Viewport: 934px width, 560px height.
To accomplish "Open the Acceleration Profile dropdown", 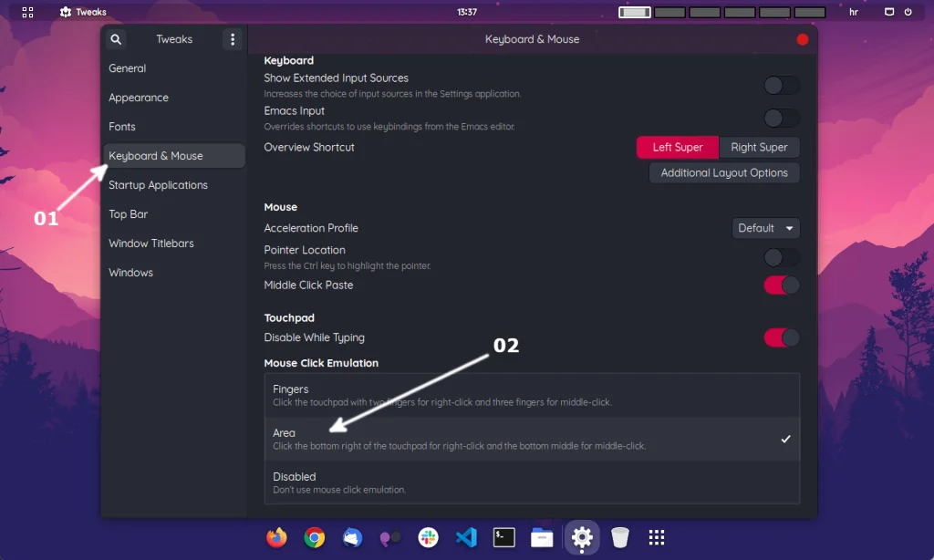I will pyautogui.click(x=765, y=228).
